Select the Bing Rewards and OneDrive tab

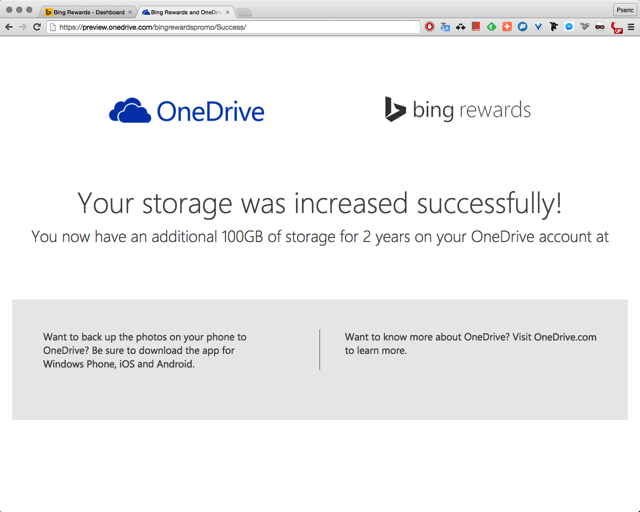(186, 12)
